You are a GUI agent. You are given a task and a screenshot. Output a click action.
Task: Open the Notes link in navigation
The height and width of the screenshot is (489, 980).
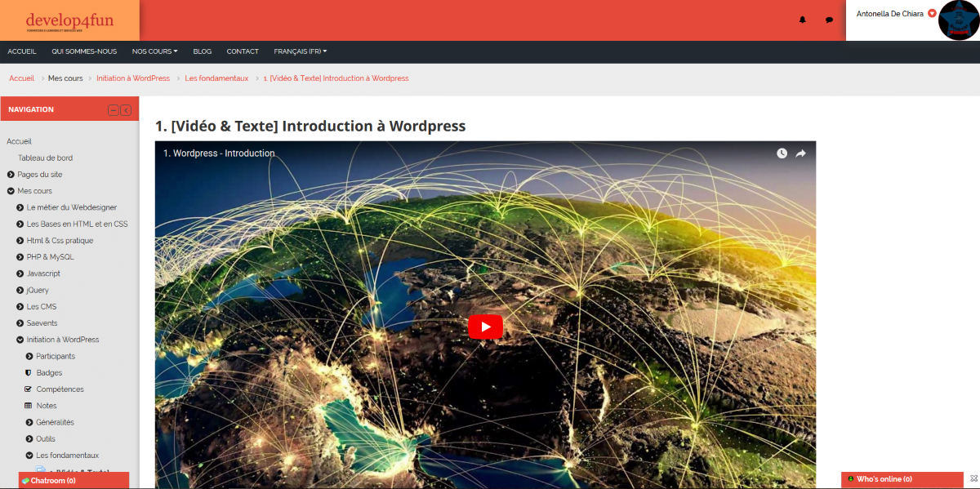tap(47, 406)
